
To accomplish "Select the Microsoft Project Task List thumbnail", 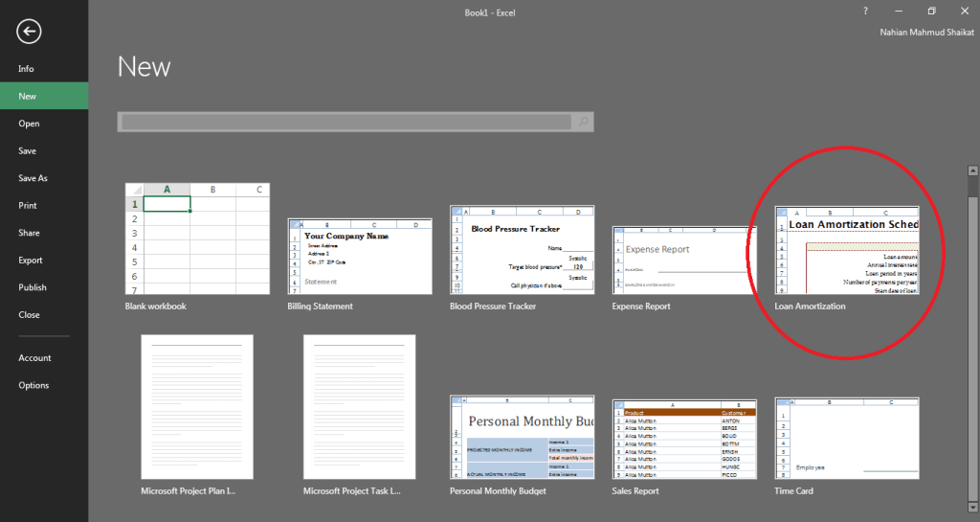I will point(360,407).
